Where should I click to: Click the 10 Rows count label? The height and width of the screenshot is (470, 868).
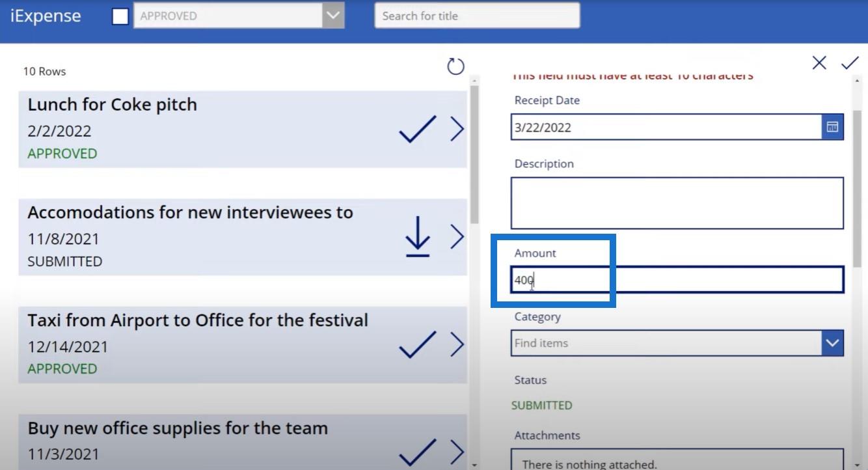44,72
